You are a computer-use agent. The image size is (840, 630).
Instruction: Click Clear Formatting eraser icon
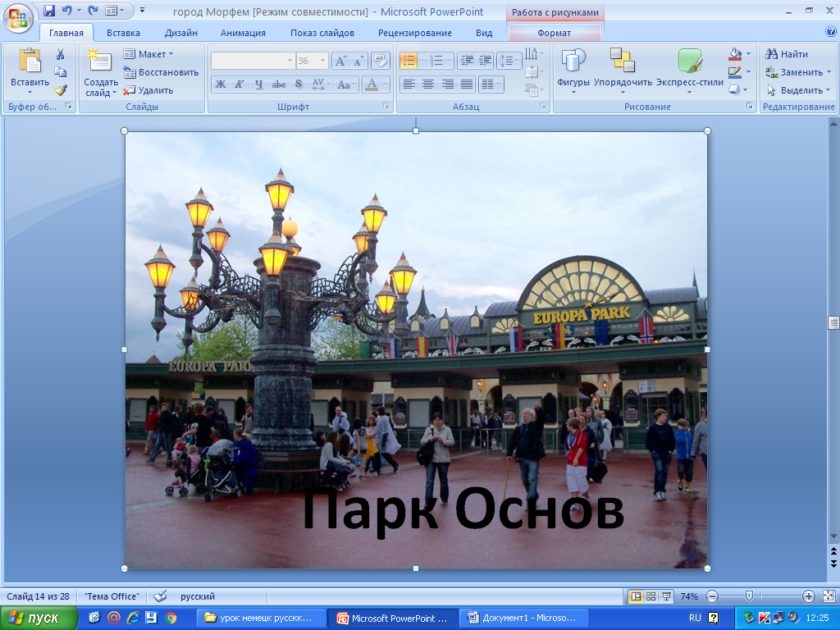point(380,61)
